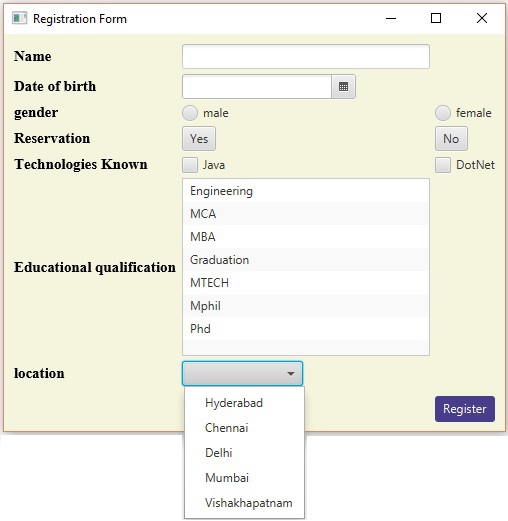Select Engineering in the qualification list
This screenshot has height=521, width=508.
[x=306, y=191]
